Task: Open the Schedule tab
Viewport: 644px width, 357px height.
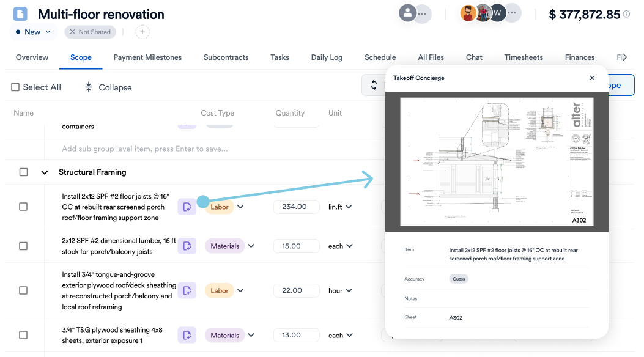Action: pos(380,57)
